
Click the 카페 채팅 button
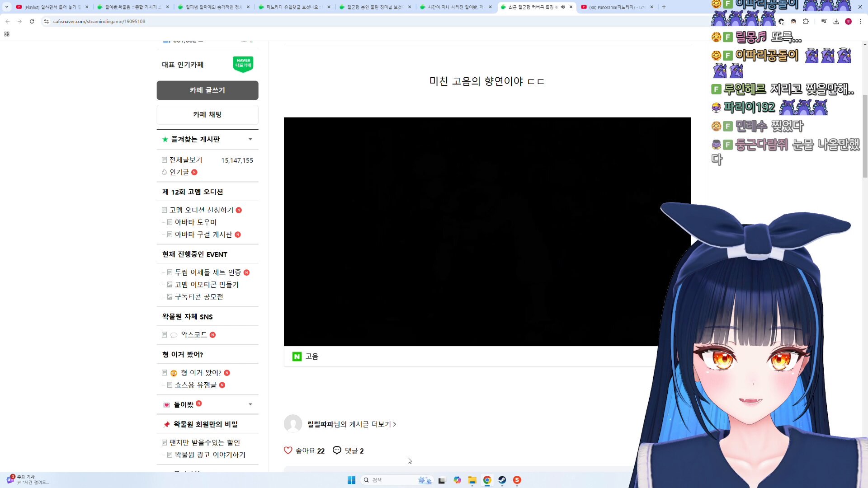[208, 115]
